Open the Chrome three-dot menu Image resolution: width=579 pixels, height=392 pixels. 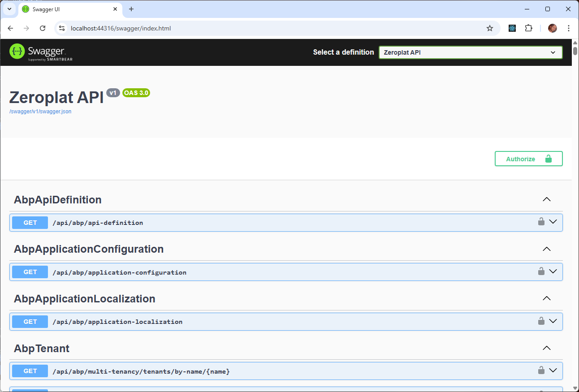569,28
